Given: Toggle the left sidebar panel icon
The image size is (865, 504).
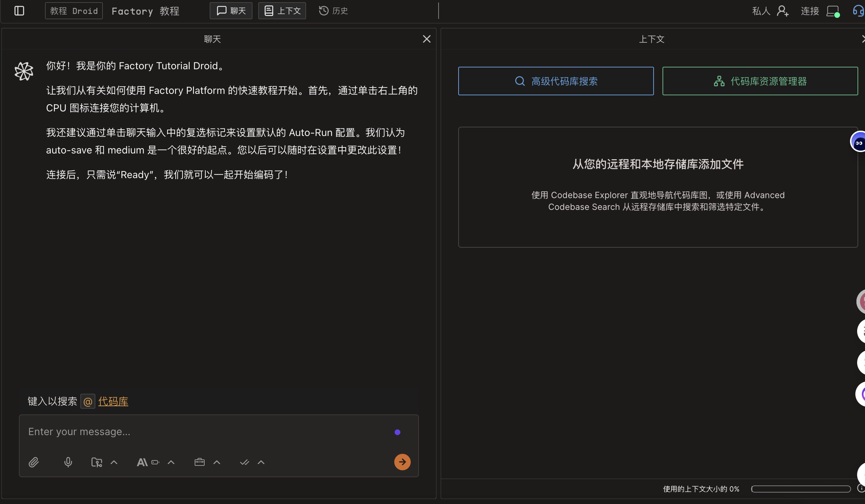Looking at the screenshot, I should coord(19,11).
